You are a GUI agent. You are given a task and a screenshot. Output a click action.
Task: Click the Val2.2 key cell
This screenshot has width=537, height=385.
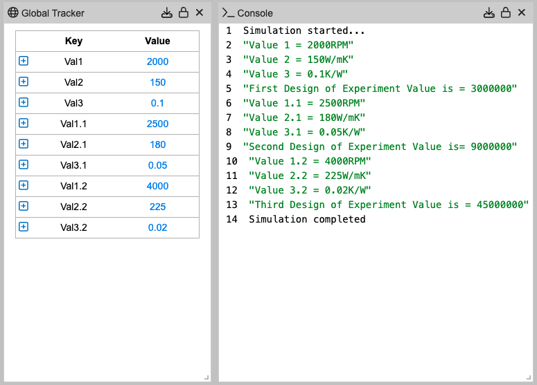point(74,207)
